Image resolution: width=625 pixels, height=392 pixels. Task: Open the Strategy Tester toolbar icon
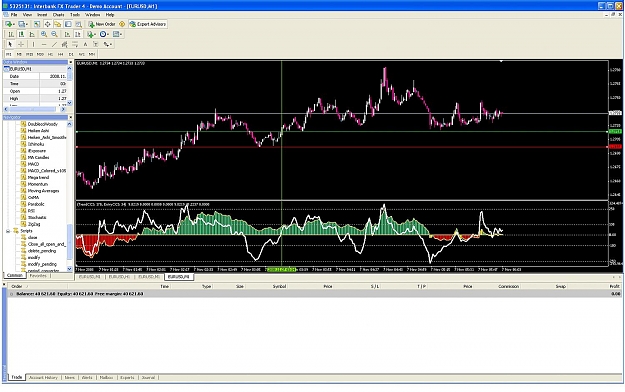(x=79, y=24)
